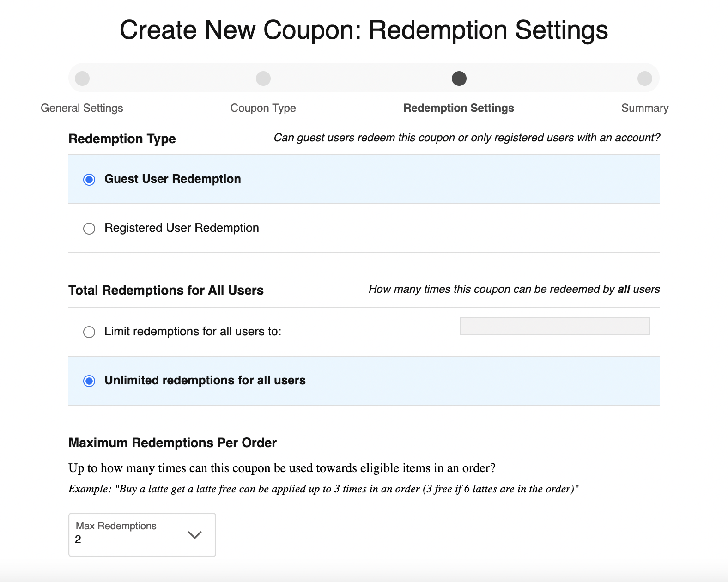This screenshot has width=728, height=582.
Task: Jump to the Summary step label
Action: point(644,108)
